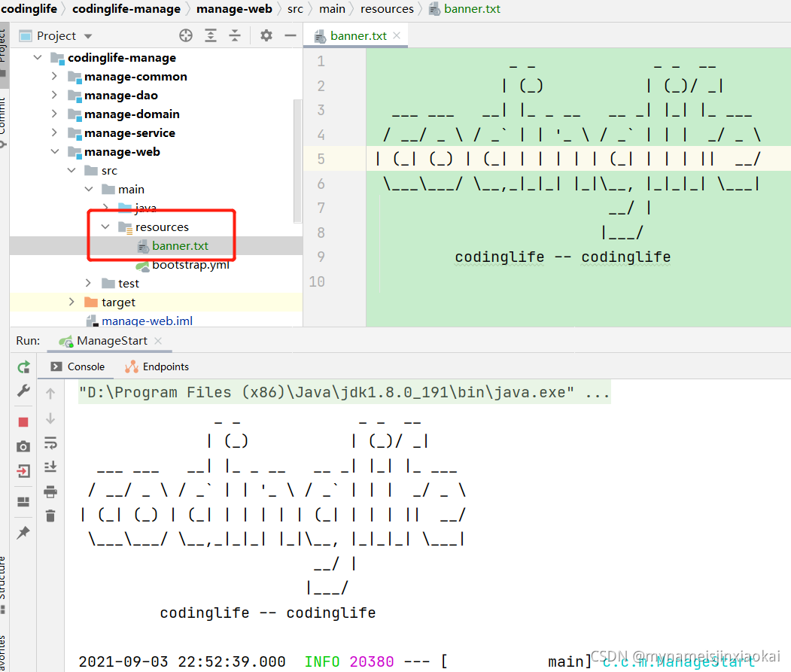Hide the Project tool window

click(x=290, y=35)
